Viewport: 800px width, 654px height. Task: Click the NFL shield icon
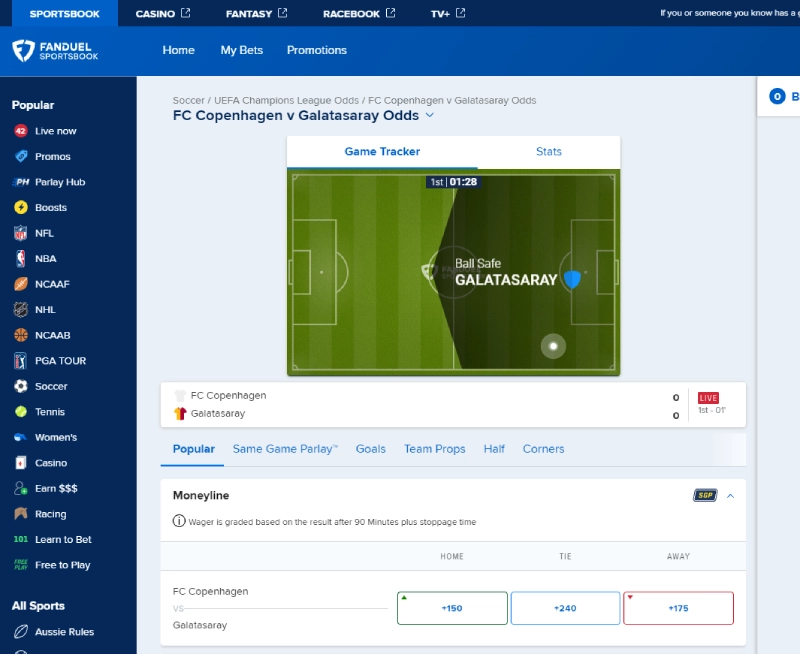[20, 233]
